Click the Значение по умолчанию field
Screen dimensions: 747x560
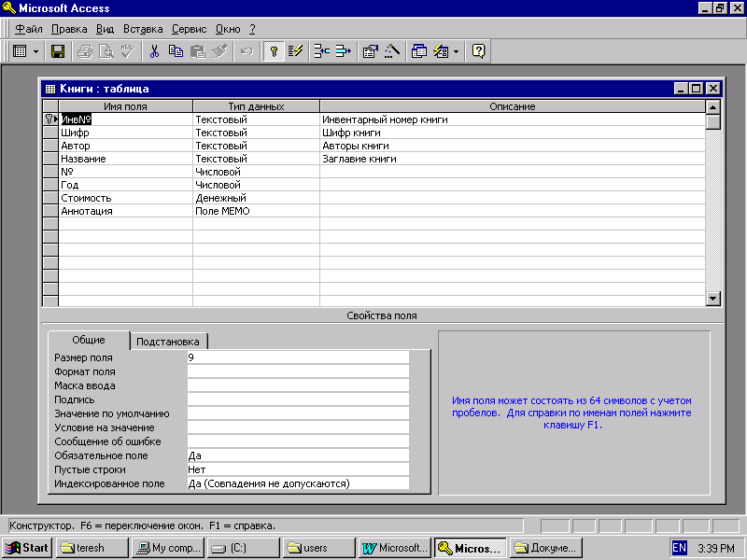point(298,413)
